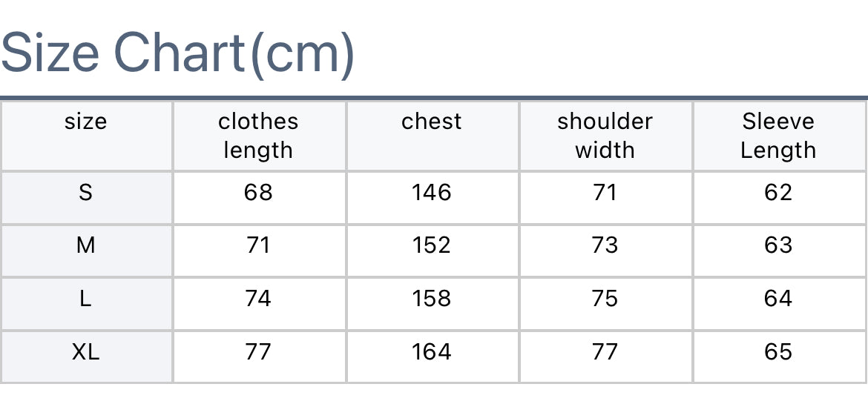868x404 pixels.
Task: Click the Size Chart(cm) heading
Action: click(x=178, y=53)
